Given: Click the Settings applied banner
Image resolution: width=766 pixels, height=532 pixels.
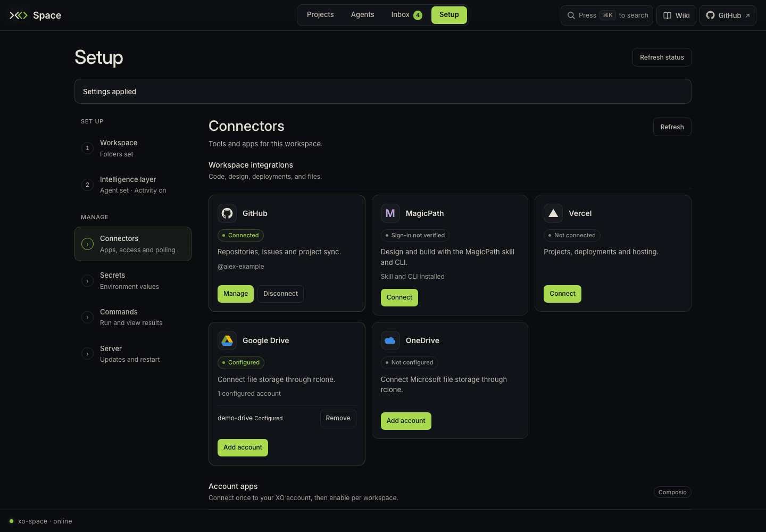Looking at the screenshot, I should coord(383,92).
